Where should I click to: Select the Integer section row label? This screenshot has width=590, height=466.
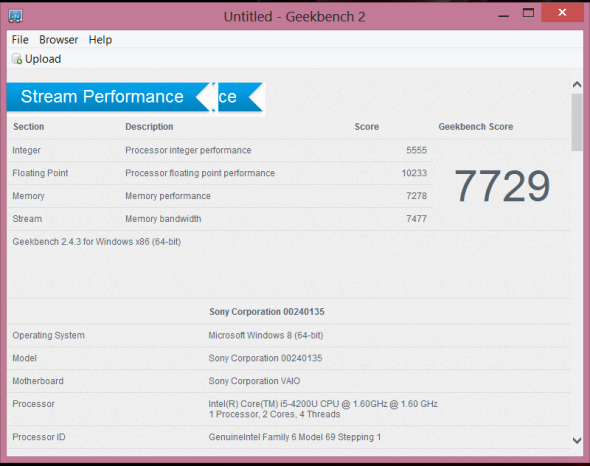point(26,150)
